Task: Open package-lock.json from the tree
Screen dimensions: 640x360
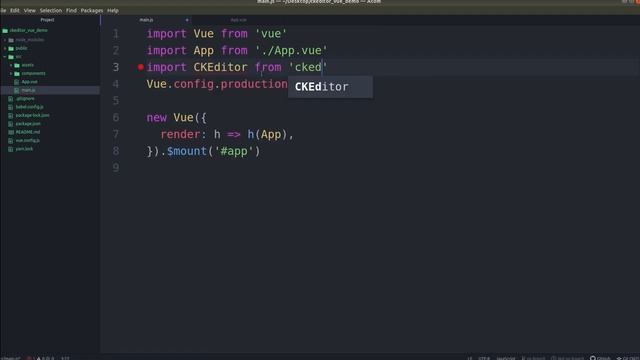Action: (x=32, y=115)
